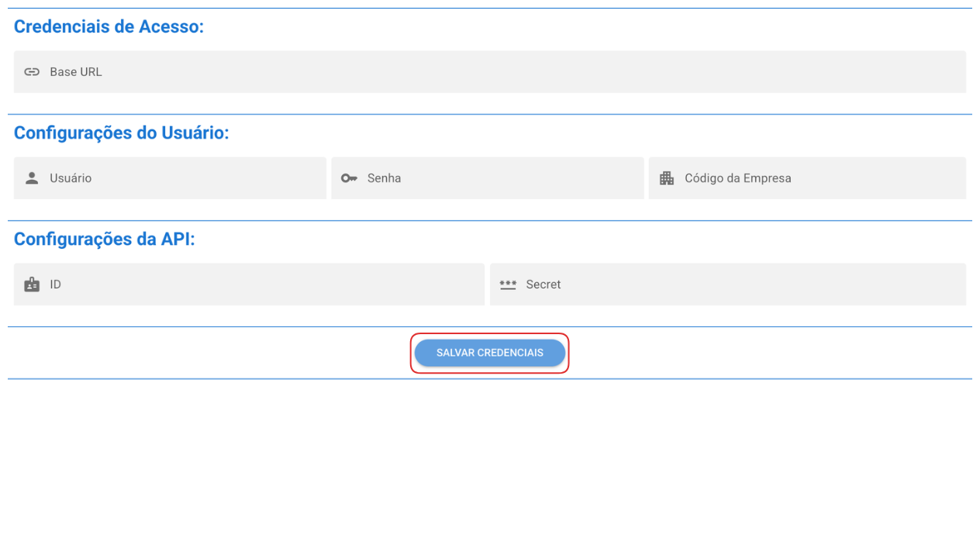This screenshot has width=980, height=552.
Task: Click the badge icon next to ID
Action: (x=32, y=285)
